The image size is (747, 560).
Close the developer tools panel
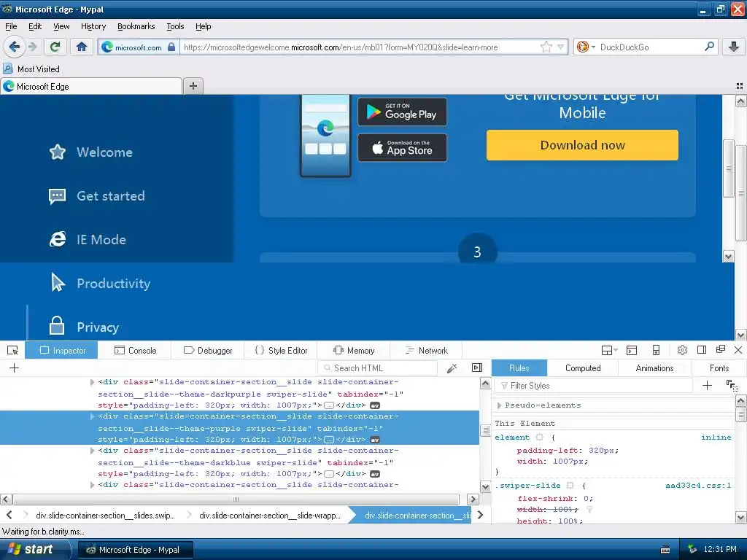(x=738, y=350)
